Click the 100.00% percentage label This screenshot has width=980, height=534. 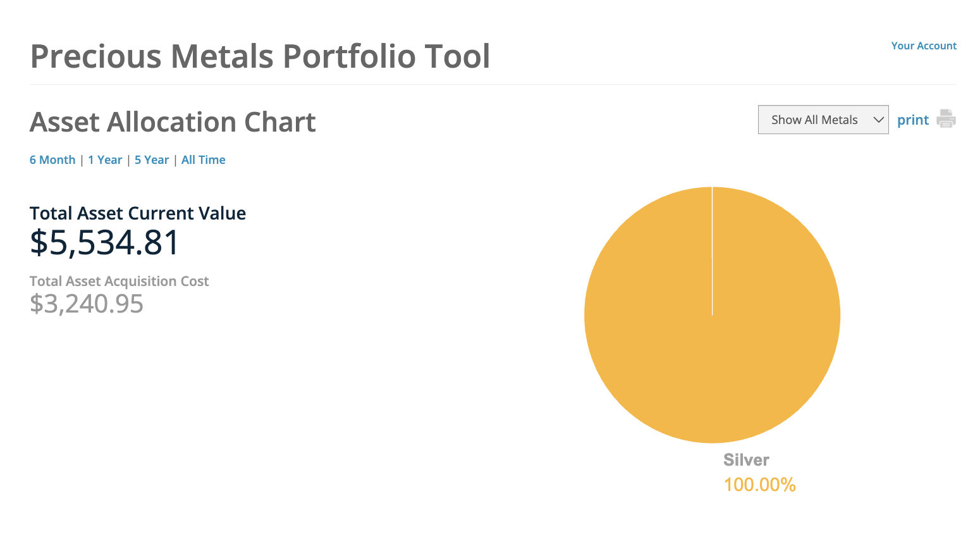pos(759,485)
